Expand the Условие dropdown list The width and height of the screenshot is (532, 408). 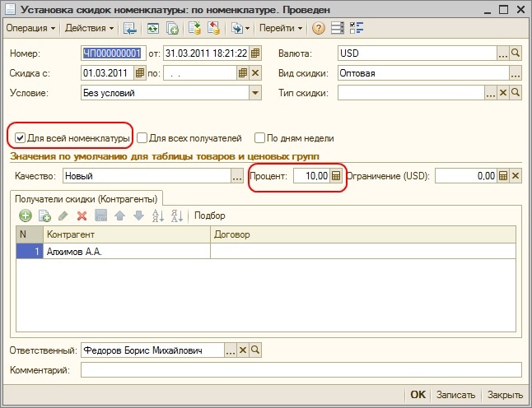pyautogui.click(x=255, y=92)
